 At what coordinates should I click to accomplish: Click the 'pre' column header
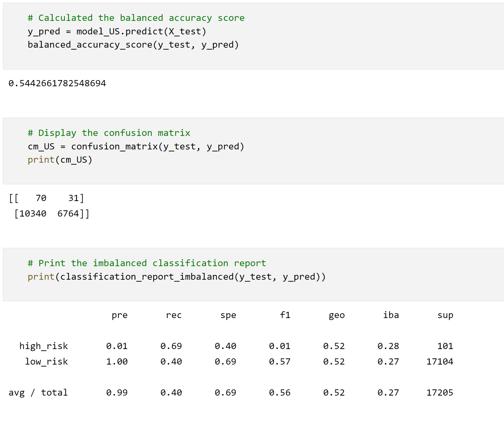pyautogui.click(x=120, y=315)
